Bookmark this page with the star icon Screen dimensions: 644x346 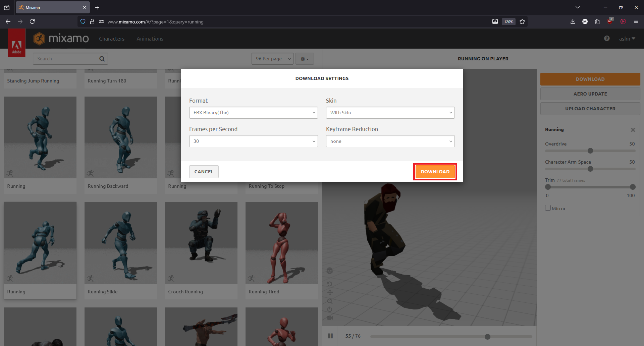(522, 21)
